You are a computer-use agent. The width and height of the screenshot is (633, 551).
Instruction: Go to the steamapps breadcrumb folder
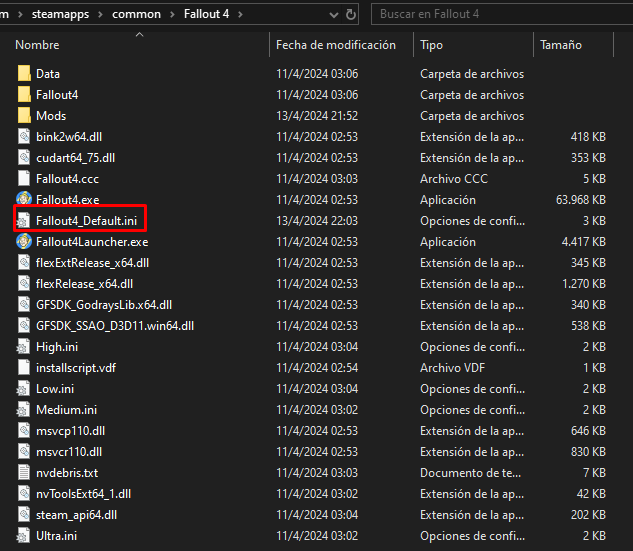[x=61, y=14]
